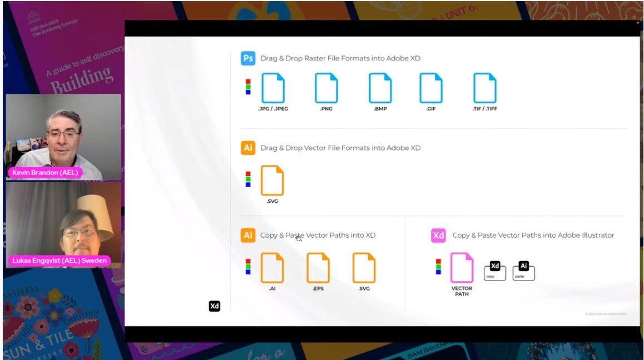Click heading 'Drag & Drop Raster File Formats into Adobe XD'
This screenshot has height=360, width=644.
click(340, 58)
